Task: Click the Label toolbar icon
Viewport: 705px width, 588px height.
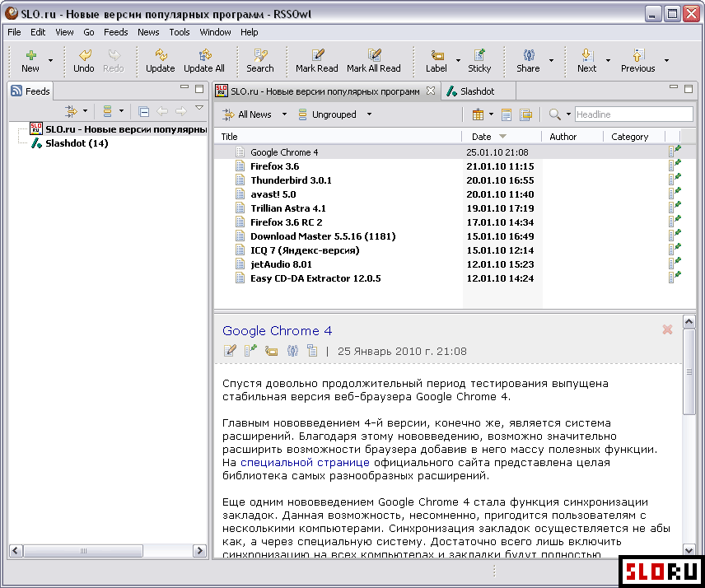Action: coord(437,55)
